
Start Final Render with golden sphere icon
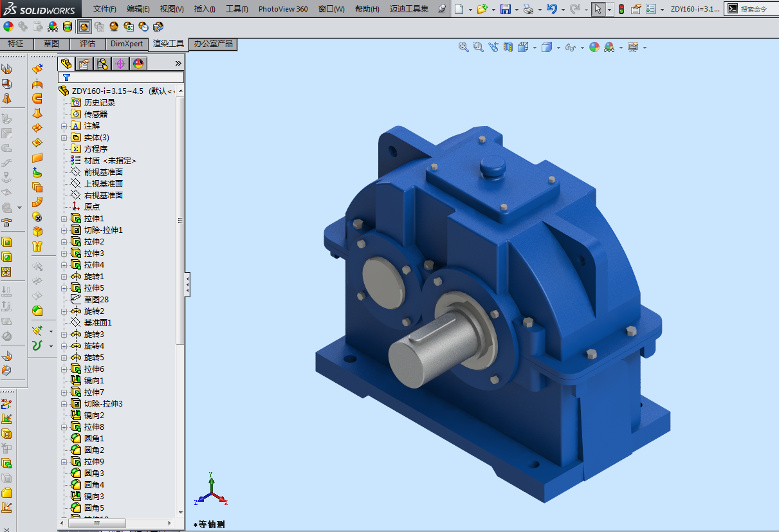coord(114,26)
